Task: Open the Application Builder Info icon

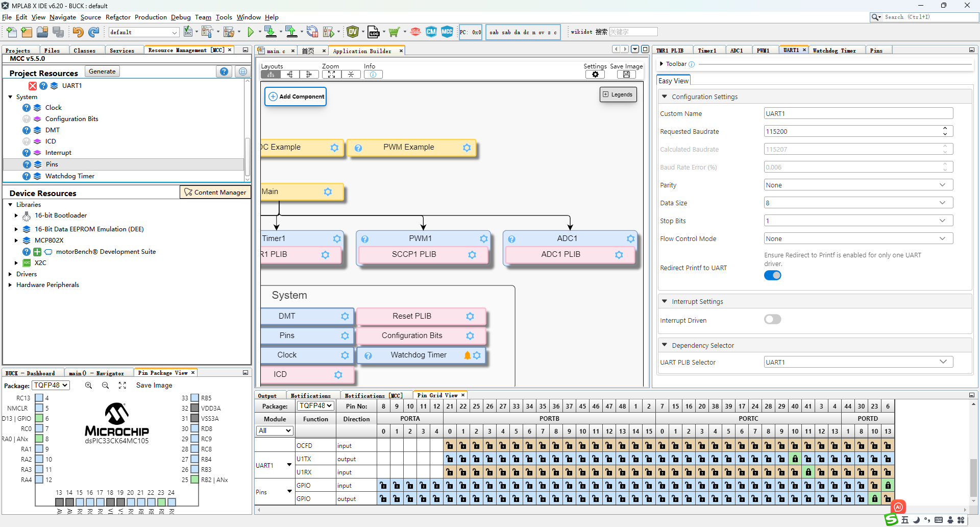Action: [373, 75]
